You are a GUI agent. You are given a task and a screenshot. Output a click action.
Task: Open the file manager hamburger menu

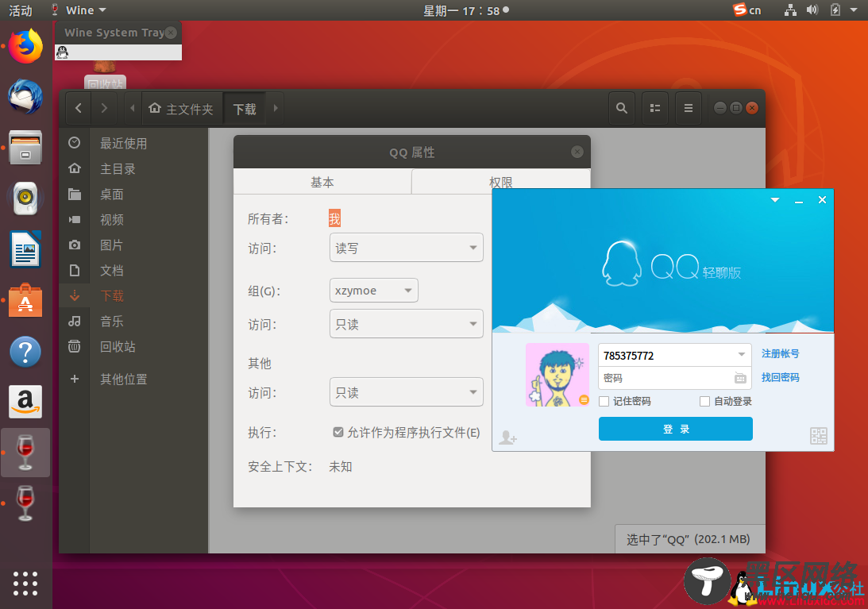click(688, 108)
